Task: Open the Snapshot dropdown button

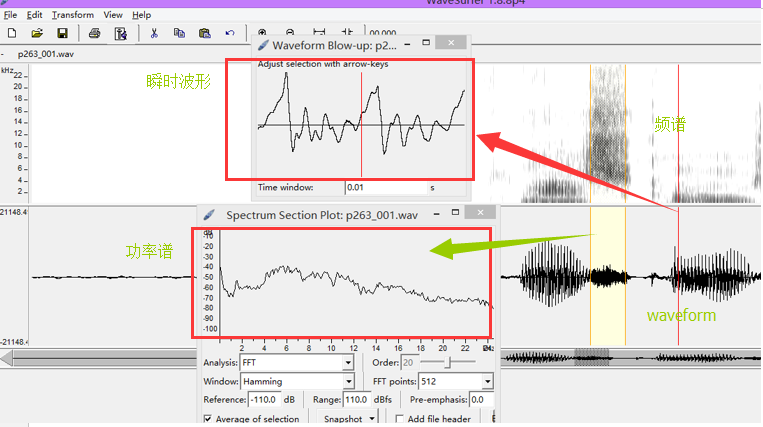Action: click(348, 418)
